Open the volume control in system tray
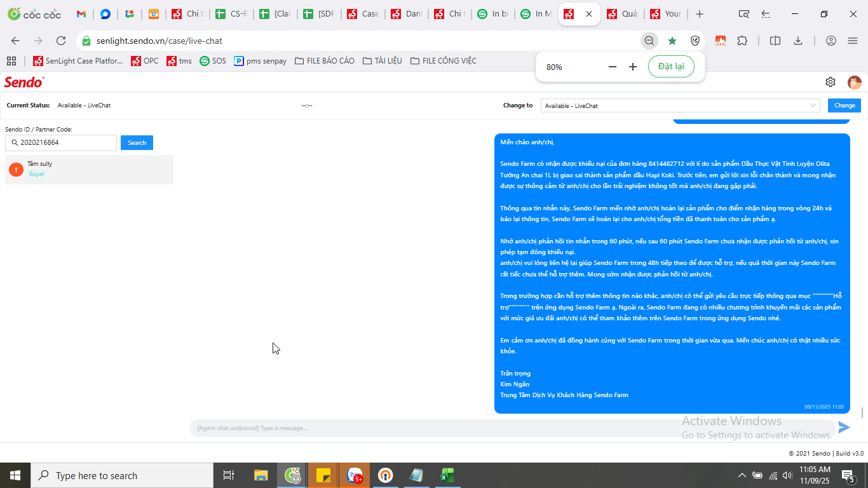 click(787, 475)
